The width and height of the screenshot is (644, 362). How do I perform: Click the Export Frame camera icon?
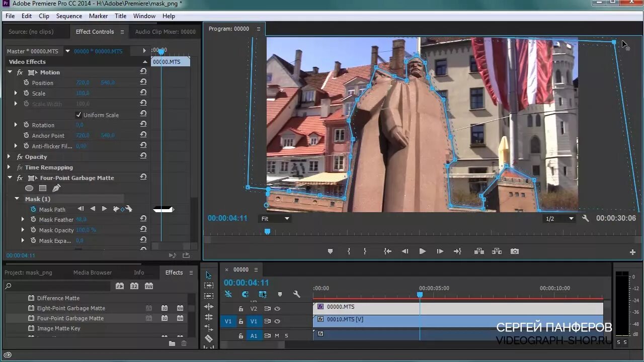514,251
